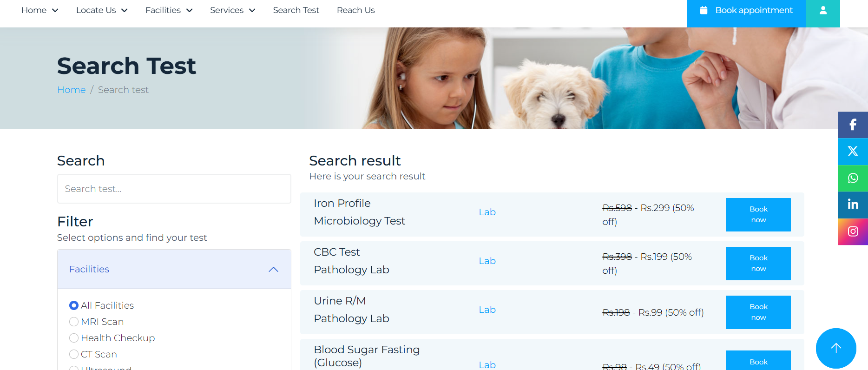868x370 pixels.
Task: Click the user account profile icon
Action: (x=823, y=10)
